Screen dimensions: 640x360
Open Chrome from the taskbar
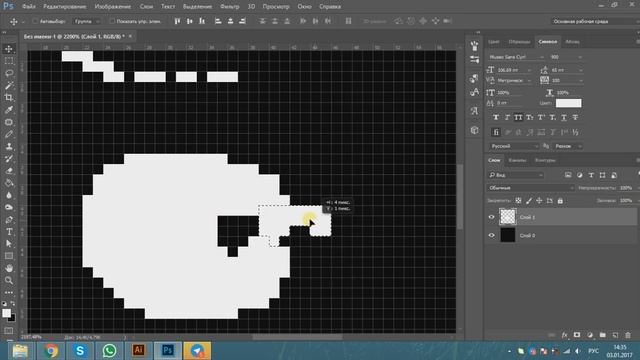pyautogui.click(x=51, y=351)
